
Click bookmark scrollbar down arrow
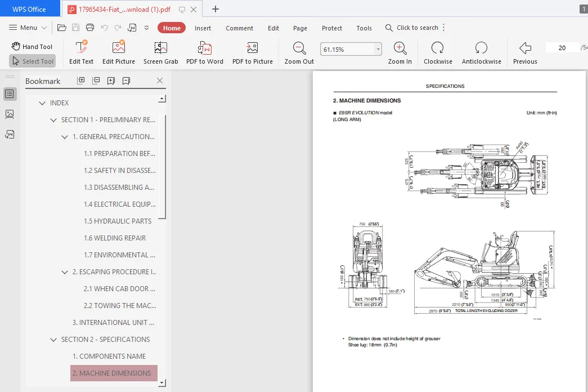pyautogui.click(x=162, y=383)
